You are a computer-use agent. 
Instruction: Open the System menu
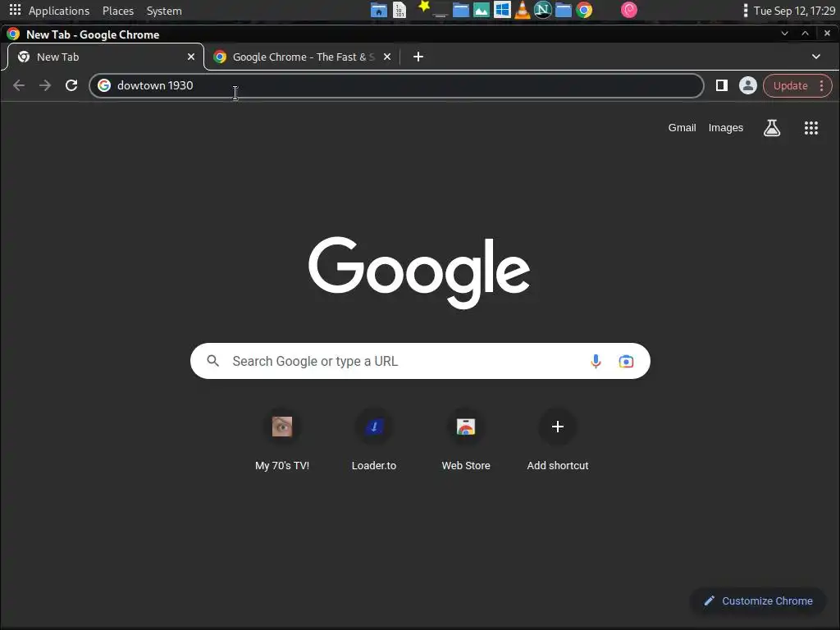click(x=164, y=11)
